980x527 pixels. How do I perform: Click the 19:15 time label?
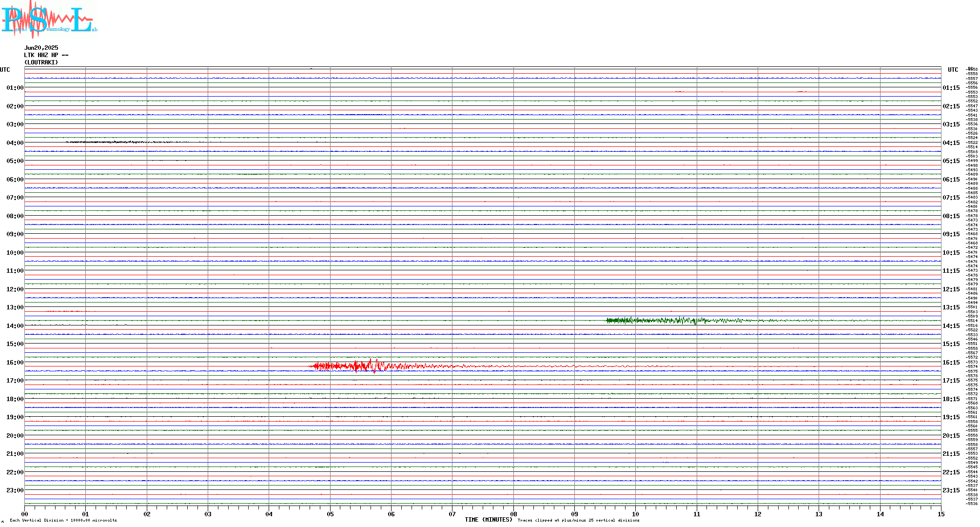pos(951,417)
